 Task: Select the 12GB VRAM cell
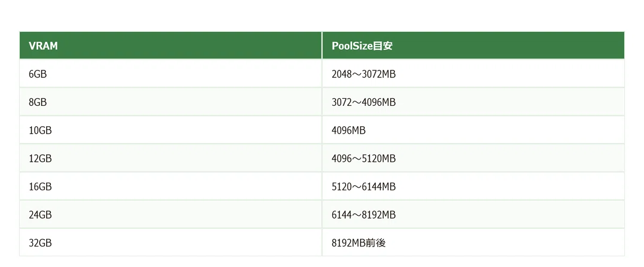pos(171,158)
